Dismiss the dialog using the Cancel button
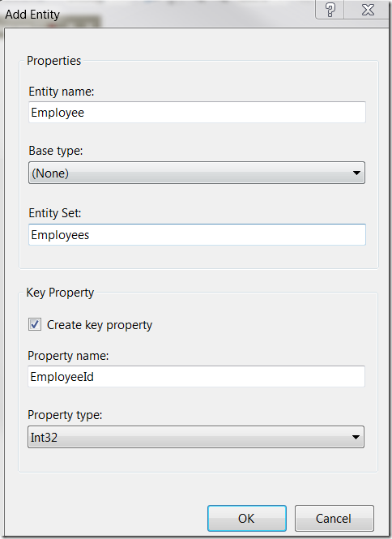 (x=334, y=518)
